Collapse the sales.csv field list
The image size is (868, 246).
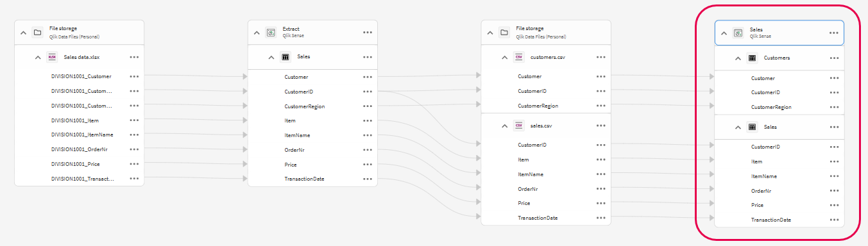click(504, 126)
